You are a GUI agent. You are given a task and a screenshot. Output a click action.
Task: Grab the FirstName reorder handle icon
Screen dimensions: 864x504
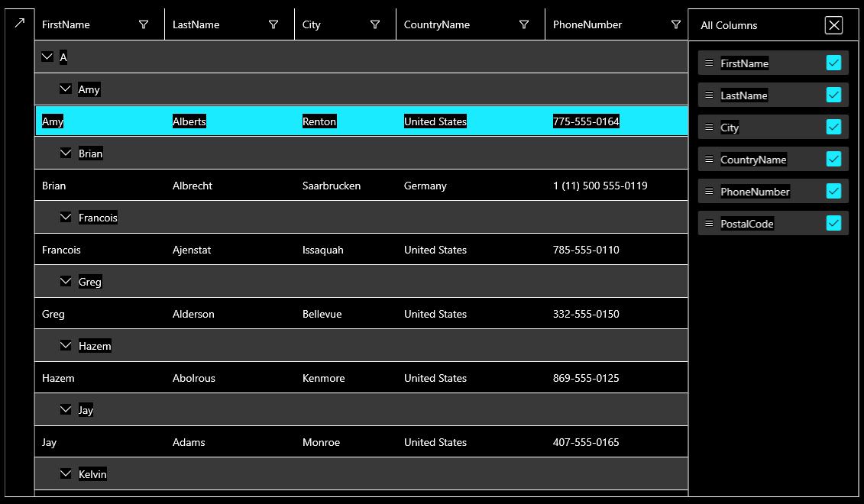(709, 63)
